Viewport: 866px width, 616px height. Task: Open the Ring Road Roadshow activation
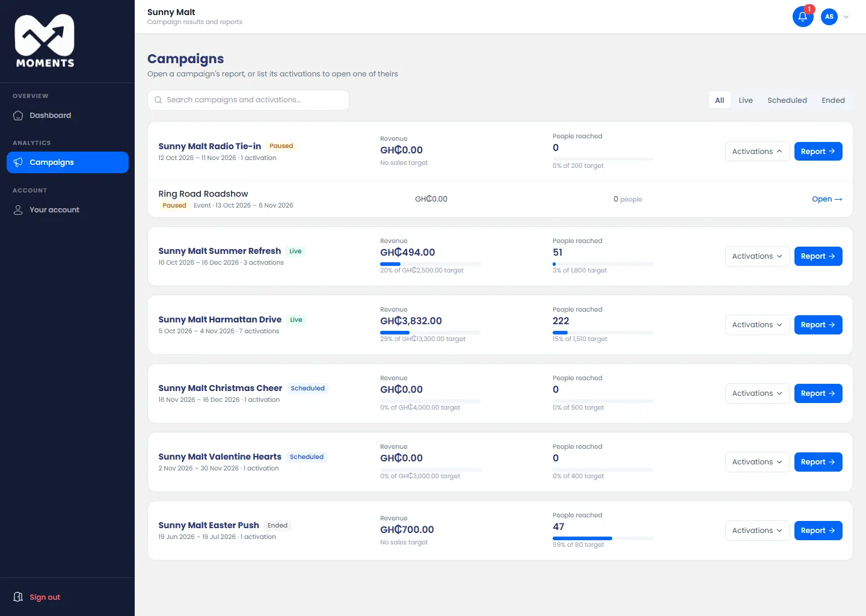click(827, 199)
